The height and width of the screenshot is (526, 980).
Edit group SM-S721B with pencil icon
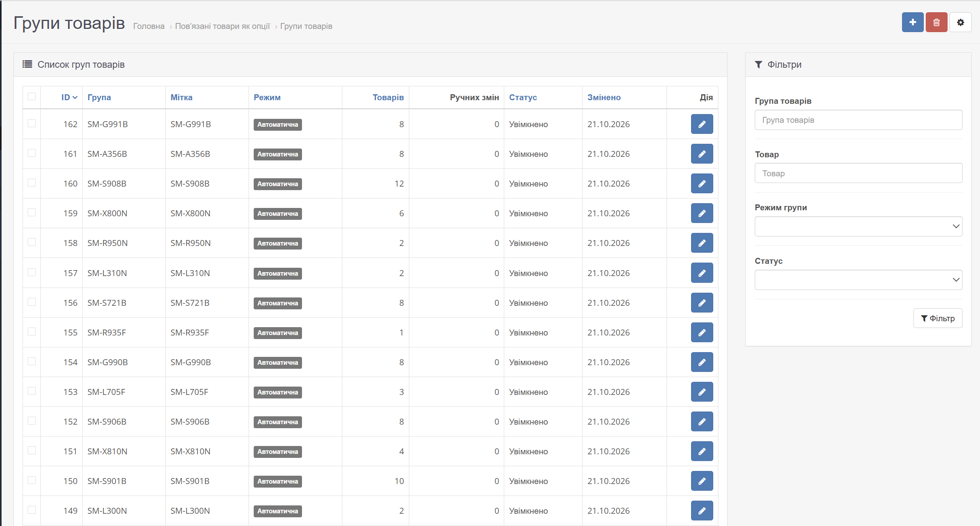[x=702, y=303]
